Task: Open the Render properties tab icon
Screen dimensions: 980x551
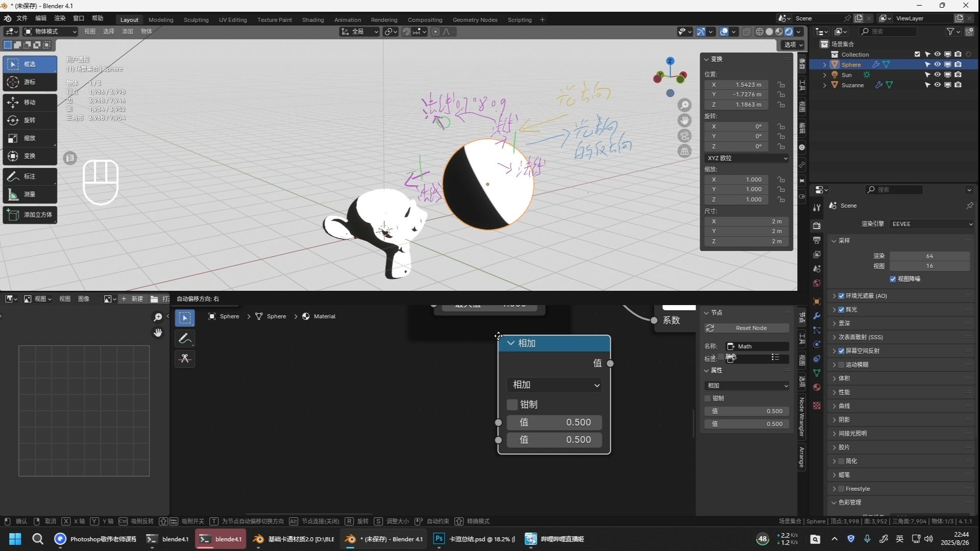Action: [x=817, y=226]
